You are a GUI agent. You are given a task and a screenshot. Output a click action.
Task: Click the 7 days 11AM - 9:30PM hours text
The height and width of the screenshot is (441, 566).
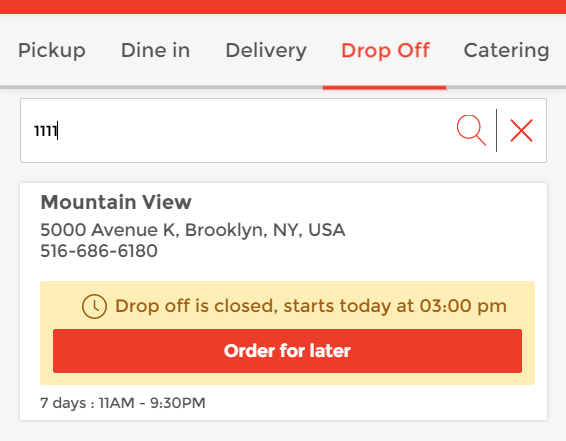pos(123,403)
